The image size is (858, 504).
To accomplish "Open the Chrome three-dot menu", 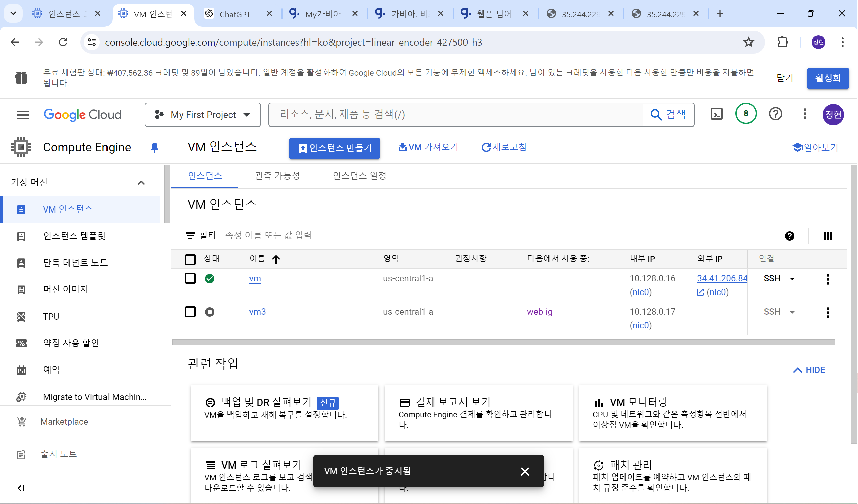I will coord(842,42).
